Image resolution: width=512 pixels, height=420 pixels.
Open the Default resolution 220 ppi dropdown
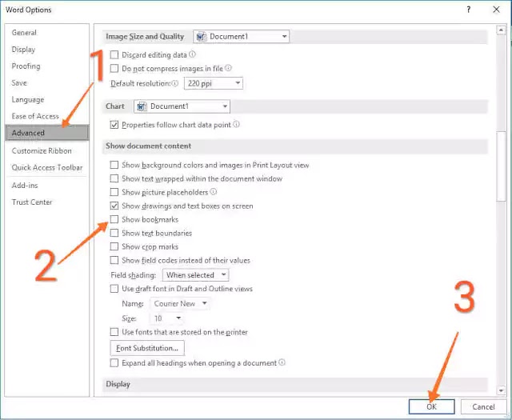coord(214,83)
